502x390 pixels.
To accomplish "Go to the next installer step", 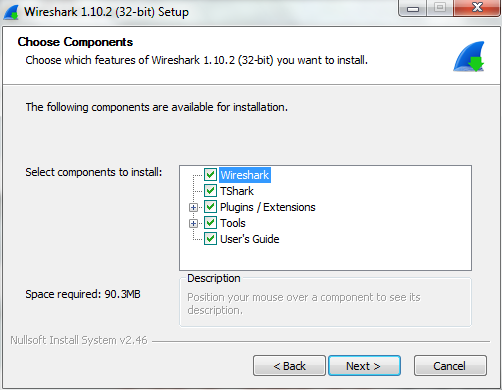I will pyautogui.click(x=364, y=366).
